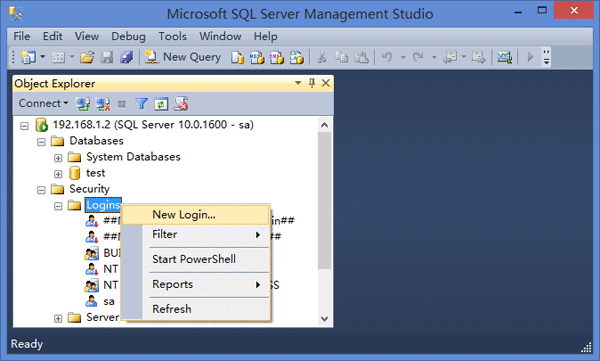The height and width of the screenshot is (361, 600).
Task: Choose Refresh from context menu
Action: point(196,309)
